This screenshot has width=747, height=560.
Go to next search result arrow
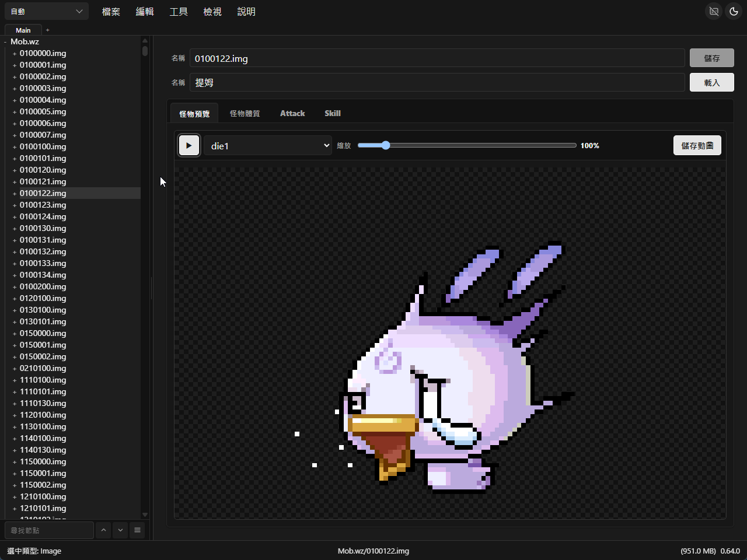click(120, 530)
